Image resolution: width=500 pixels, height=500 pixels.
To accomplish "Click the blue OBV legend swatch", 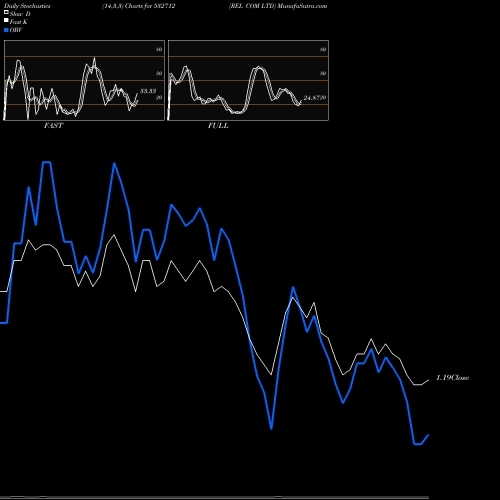I will pos(6,30).
